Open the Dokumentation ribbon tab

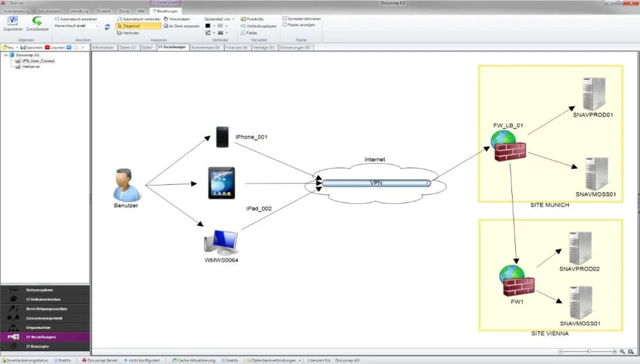tap(50, 11)
